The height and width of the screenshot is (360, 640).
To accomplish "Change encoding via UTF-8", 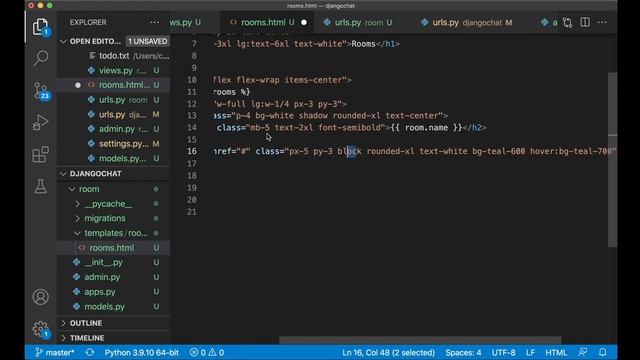I will [503, 352].
